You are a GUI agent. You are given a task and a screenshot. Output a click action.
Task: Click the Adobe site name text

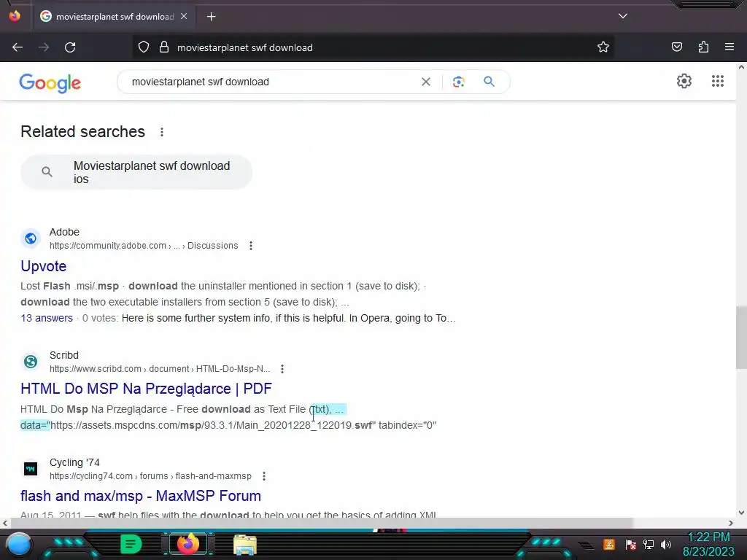pyautogui.click(x=64, y=232)
